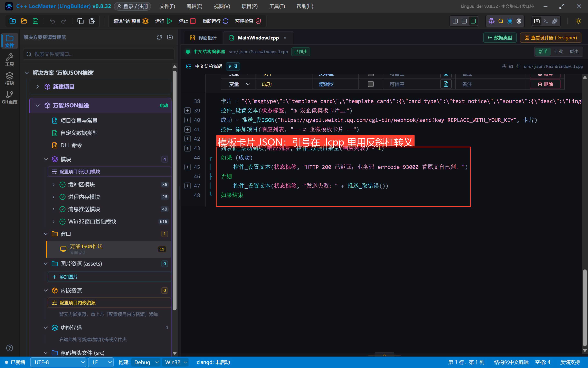The width and height of the screenshot is (588, 368).
Task: Open the terminal prompt icon
Action: click(546, 21)
